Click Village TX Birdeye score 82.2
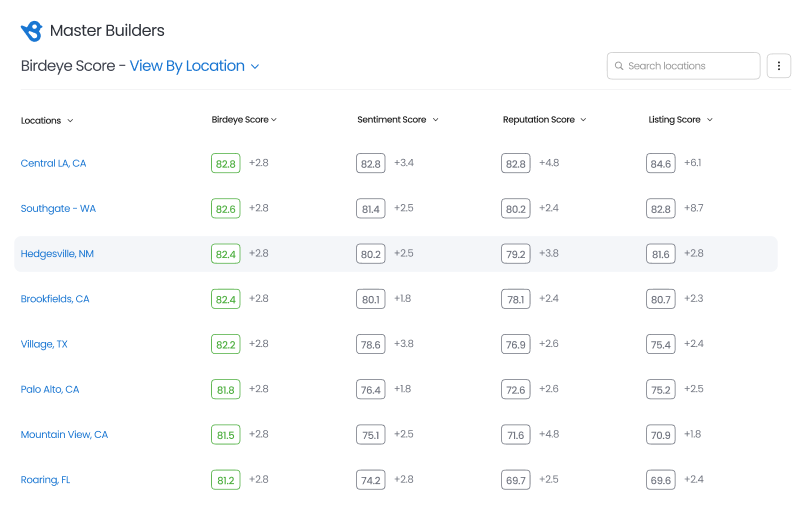Image resolution: width=812 pixels, height=523 pixels. (x=226, y=344)
